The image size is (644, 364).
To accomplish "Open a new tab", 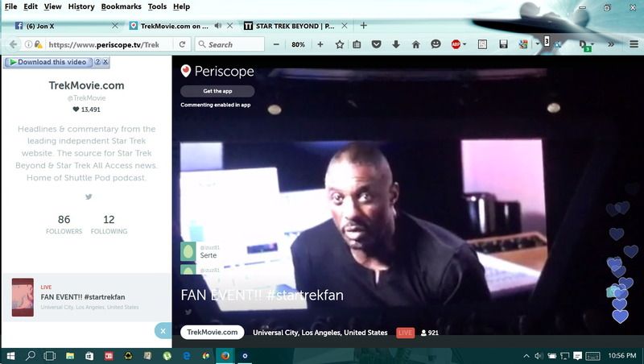I will [x=364, y=26].
